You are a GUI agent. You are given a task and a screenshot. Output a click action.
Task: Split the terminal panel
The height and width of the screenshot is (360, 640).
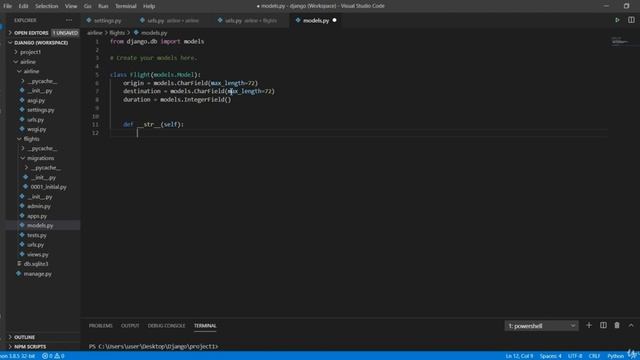(x=603, y=325)
